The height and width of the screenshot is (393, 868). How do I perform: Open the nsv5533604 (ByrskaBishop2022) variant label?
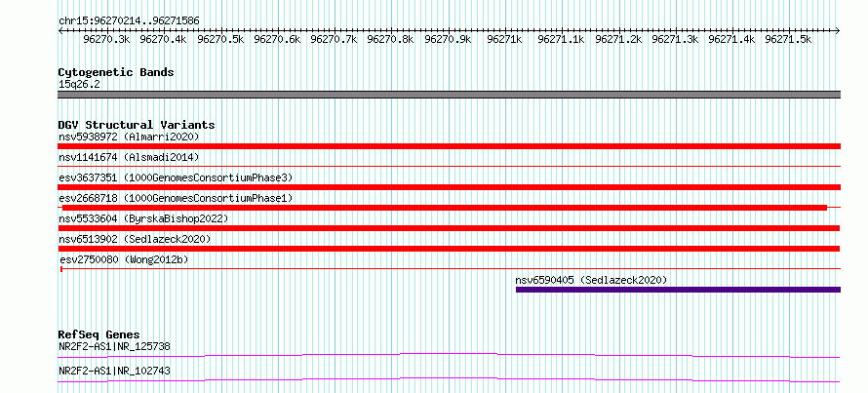coord(143,218)
